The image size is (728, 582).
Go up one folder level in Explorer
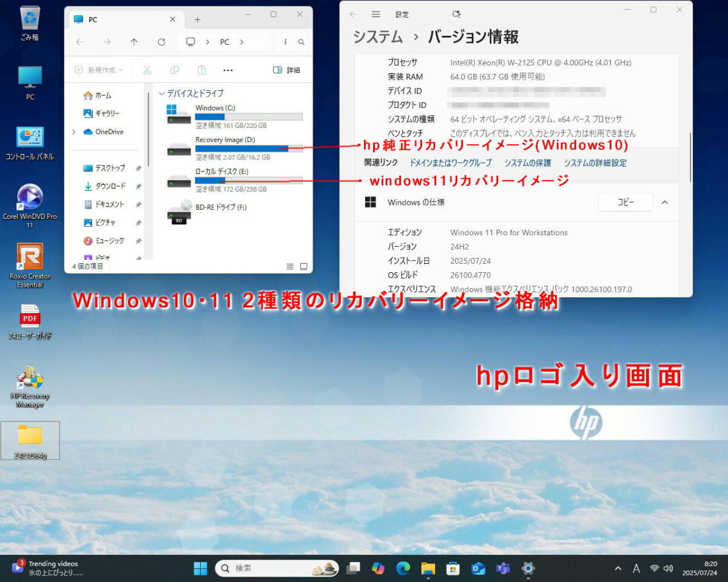[134, 42]
